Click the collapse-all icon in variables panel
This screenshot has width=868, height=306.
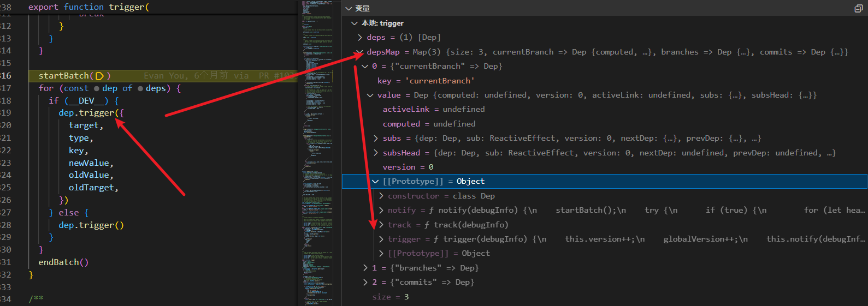coord(858,8)
